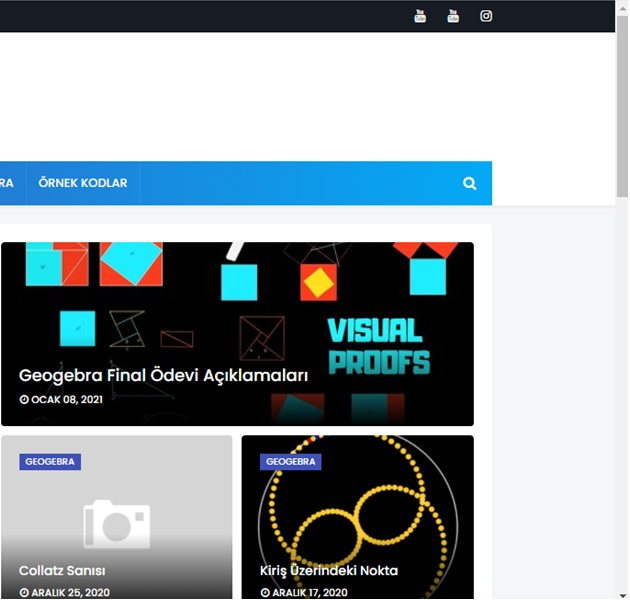The width and height of the screenshot is (630, 600).
Task: Click the scrollbar up arrow
Action: coord(622,6)
